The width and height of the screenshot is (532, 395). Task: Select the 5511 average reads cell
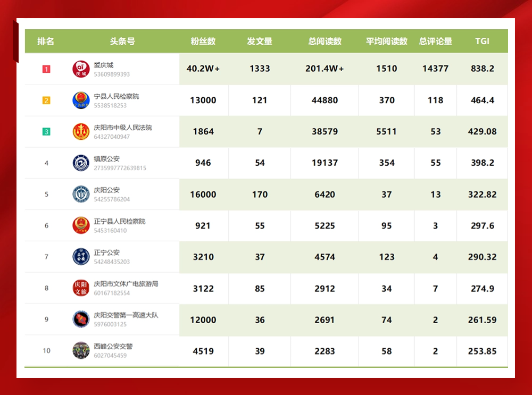pyautogui.click(x=386, y=131)
